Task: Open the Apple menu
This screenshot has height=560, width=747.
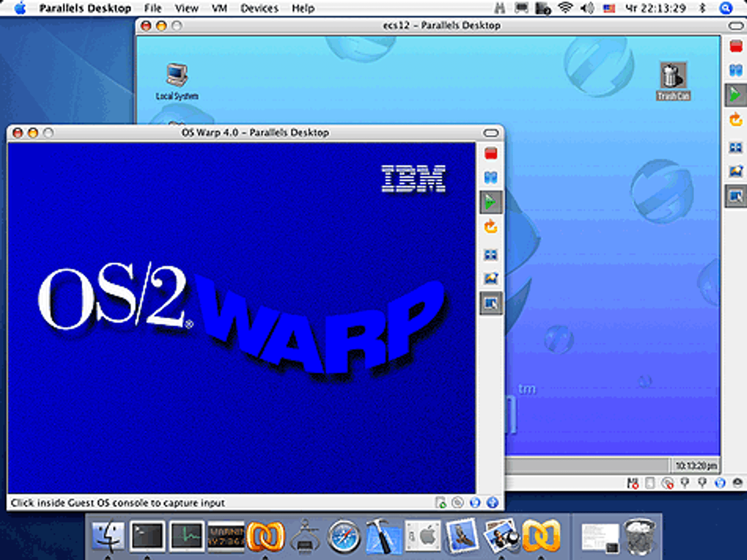Action: click(x=20, y=8)
